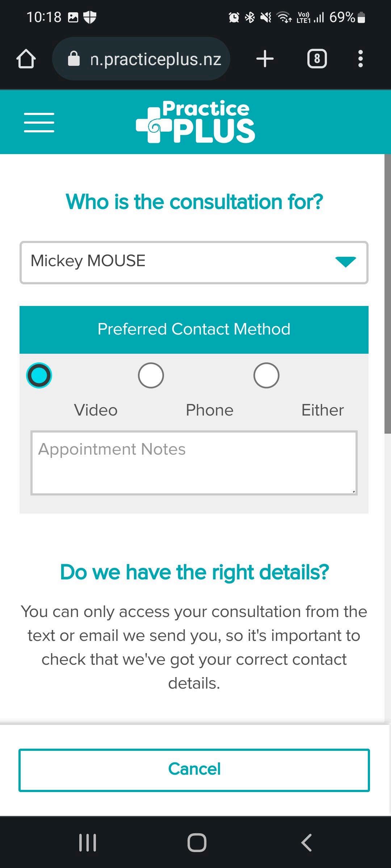Tap the Practice Plus logo
Viewport: 391px width, 868px height.
click(195, 122)
